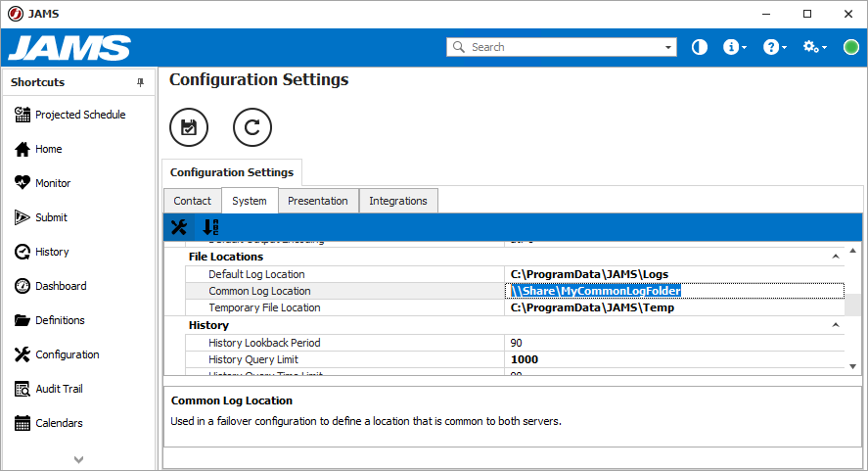
Task: Open the History shortcut
Action: 42,252
